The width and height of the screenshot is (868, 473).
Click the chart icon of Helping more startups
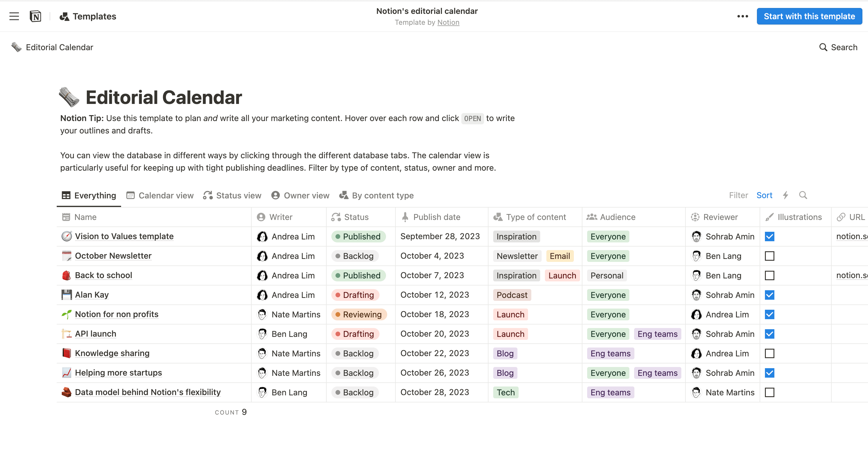[66, 373]
